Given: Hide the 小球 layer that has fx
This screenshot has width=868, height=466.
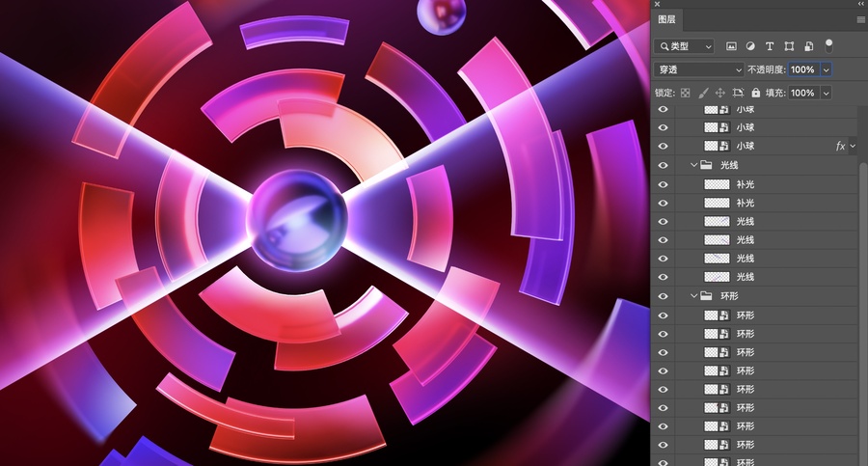Looking at the screenshot, I should click(663, 147).
